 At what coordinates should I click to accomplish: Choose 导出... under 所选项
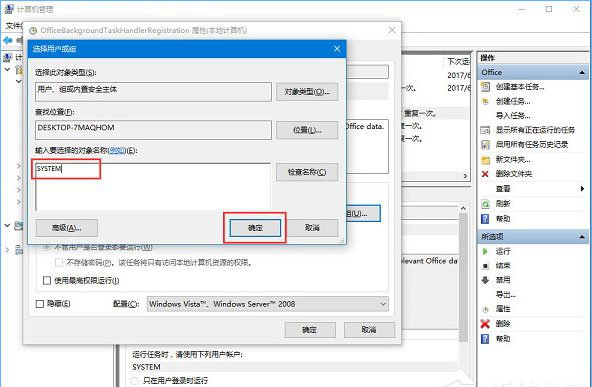click(x=506, y=294)
